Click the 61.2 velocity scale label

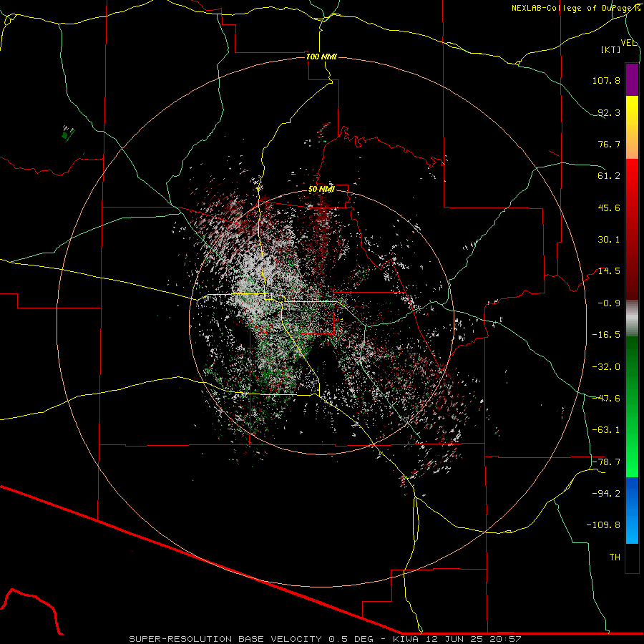click(609, 176)
